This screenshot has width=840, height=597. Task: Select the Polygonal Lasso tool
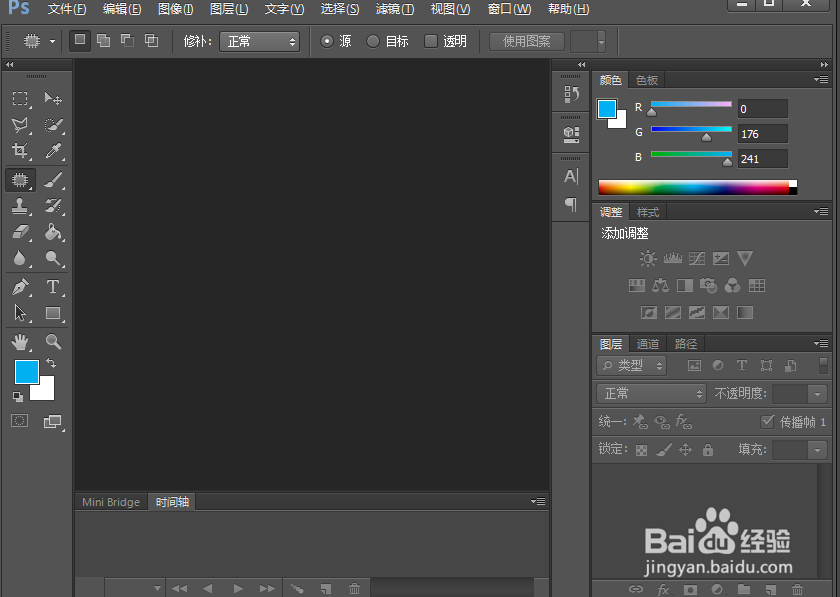[20, 125]
